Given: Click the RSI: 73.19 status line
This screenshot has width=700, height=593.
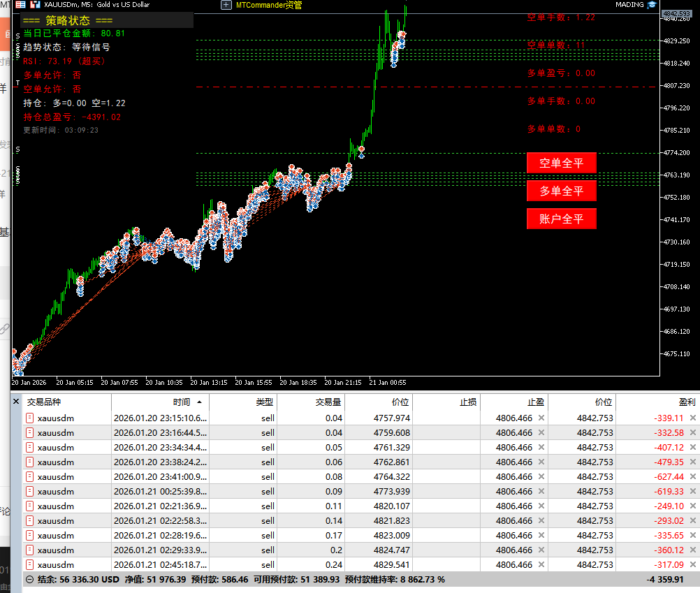Looking at the screenshot, I should pyautogui.click(x=64, y=61).
